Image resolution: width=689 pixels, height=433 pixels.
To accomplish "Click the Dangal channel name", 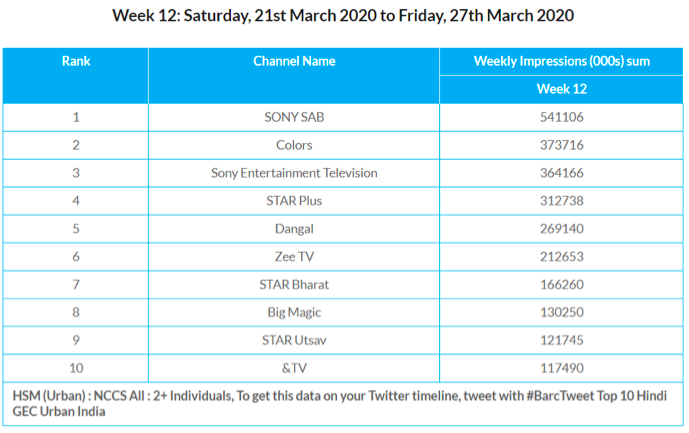I will tap(294, 229).
